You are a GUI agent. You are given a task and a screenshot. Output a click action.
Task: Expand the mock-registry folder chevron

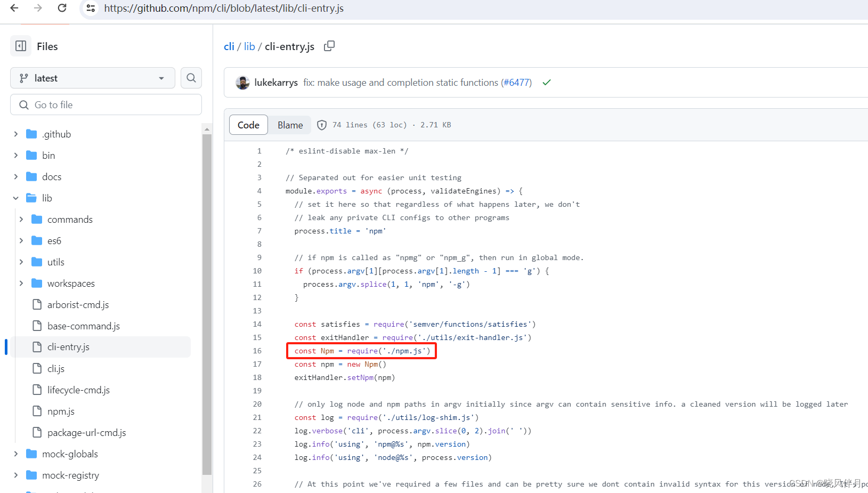(x=15, y=475)
